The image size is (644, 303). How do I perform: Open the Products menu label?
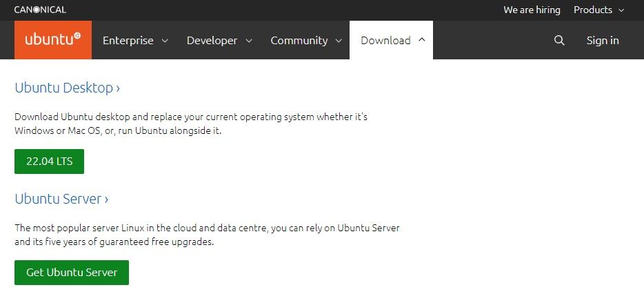[x=593, y=10]
